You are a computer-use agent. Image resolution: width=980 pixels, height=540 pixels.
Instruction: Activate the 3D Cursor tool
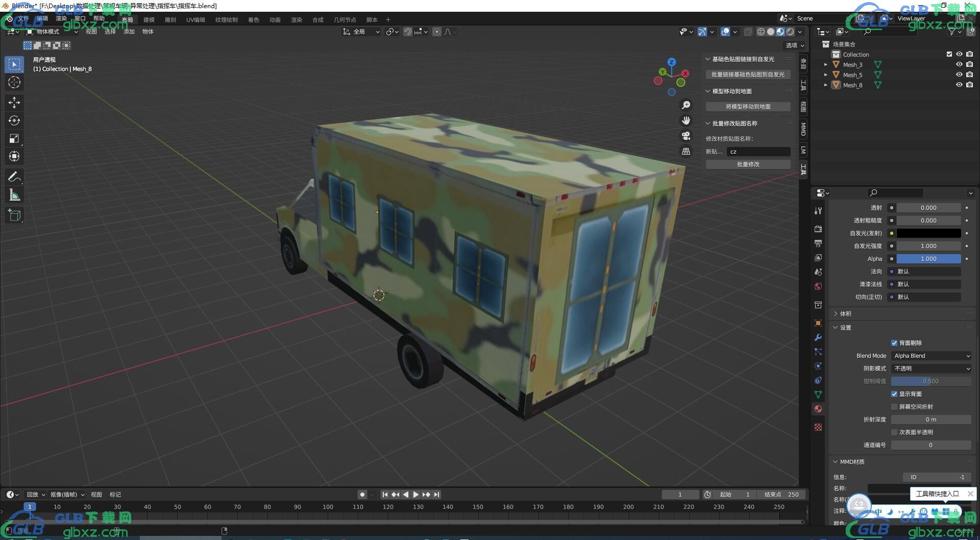point(14,82)
